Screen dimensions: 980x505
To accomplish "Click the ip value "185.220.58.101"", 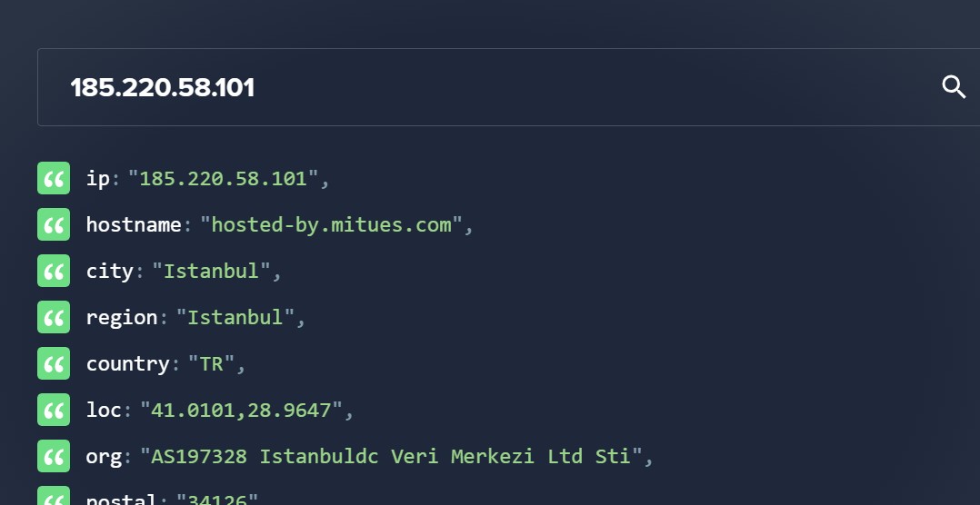I will click(223, 179).
